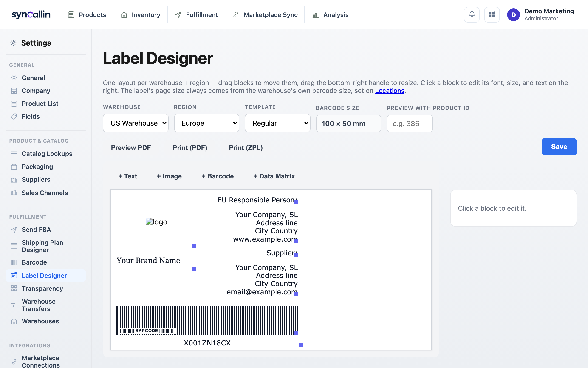Select the email@example.com address block
588x368 pixels.
point(262,280)
